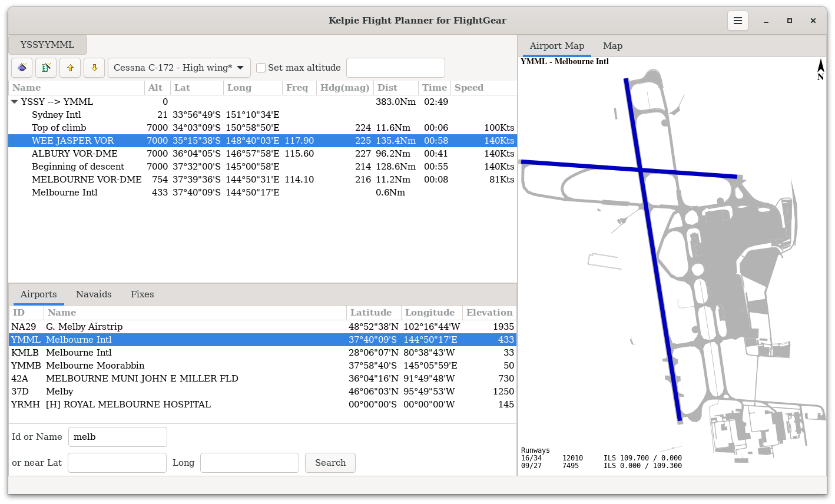This screenshot has width=835, height=504.
Task: Click the 117.90 frequency cell
Action: 299,141
